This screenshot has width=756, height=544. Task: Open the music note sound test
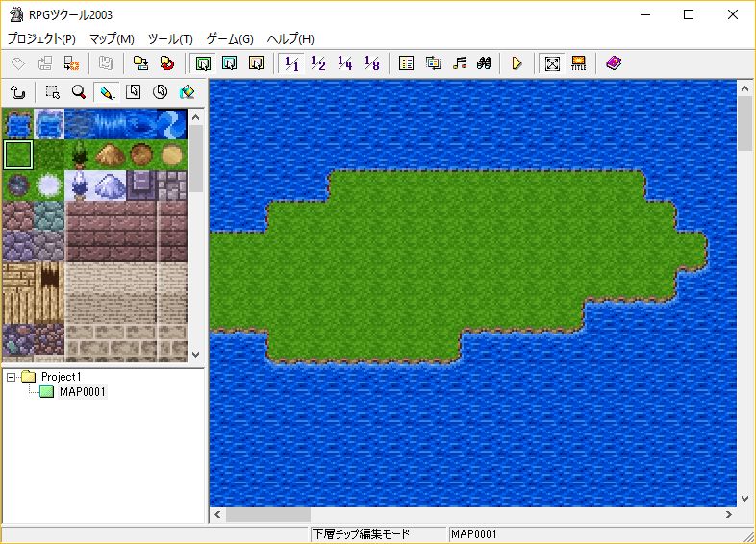460,63
